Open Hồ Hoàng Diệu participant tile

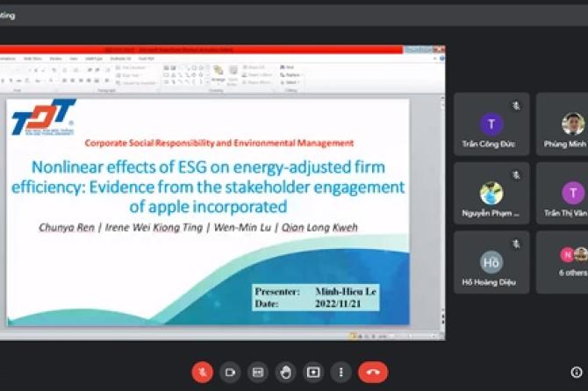point(491,262)
